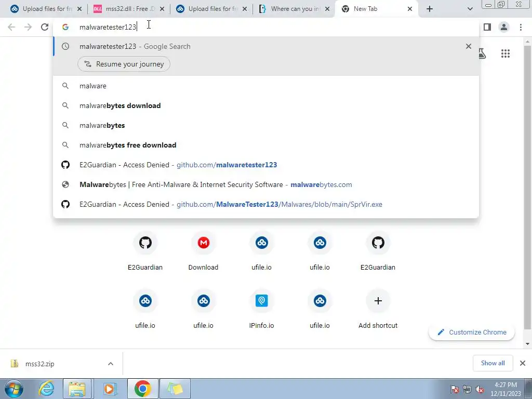Click the page scrollbar thumb
The width and height of the screenshot is (532, 399).
click(528, 187)
